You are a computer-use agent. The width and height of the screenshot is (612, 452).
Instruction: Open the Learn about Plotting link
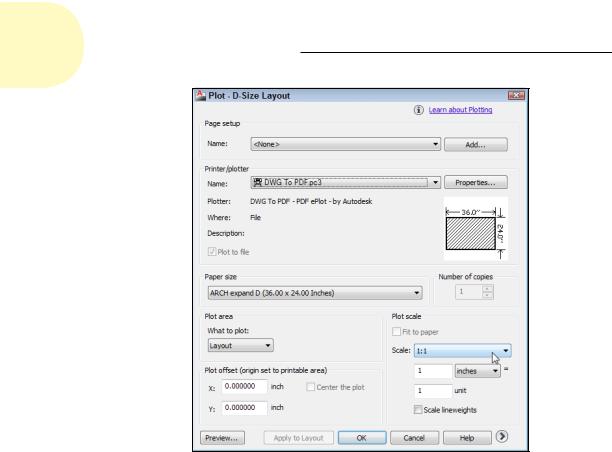(x=460, y=110)
